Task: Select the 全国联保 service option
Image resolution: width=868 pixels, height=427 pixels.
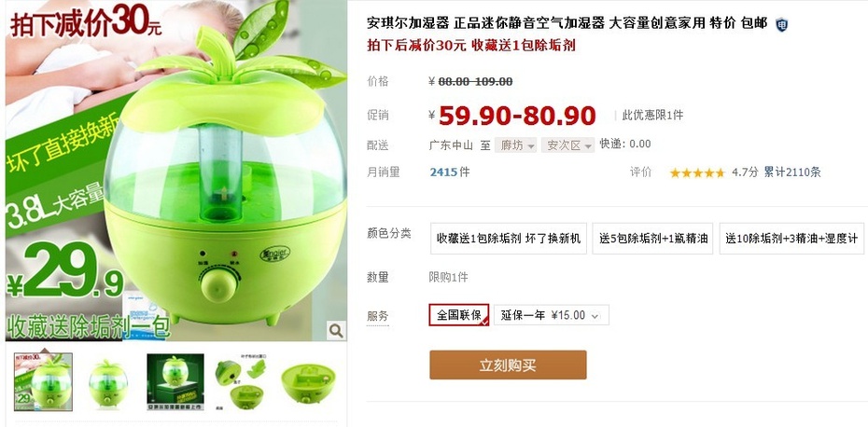Action: (x=459, y=315)
